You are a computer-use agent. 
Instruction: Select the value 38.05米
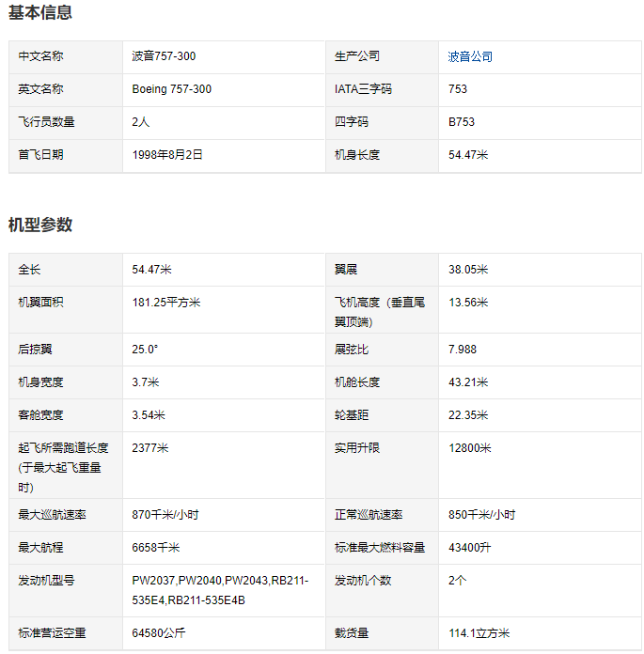click(468, 270)
